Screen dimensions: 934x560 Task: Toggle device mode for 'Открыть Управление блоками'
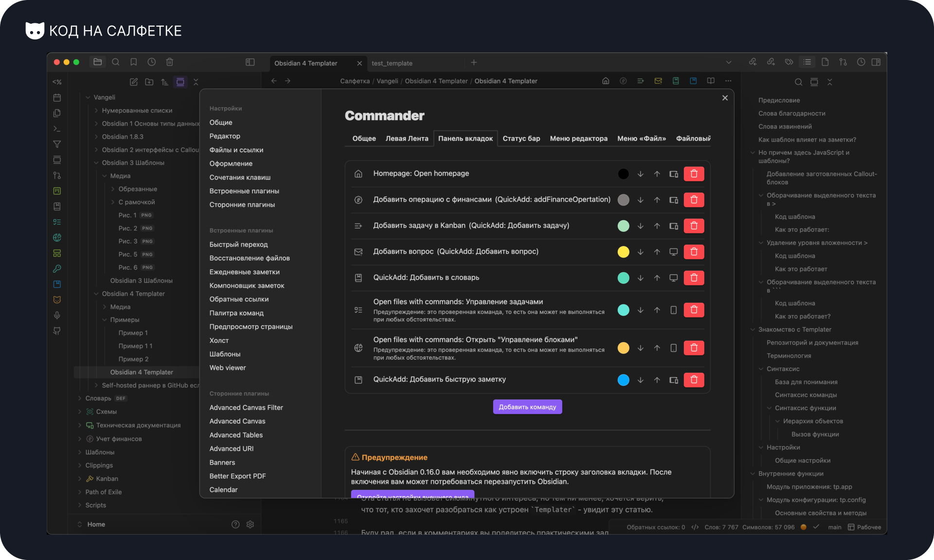[x=673, y=348]
